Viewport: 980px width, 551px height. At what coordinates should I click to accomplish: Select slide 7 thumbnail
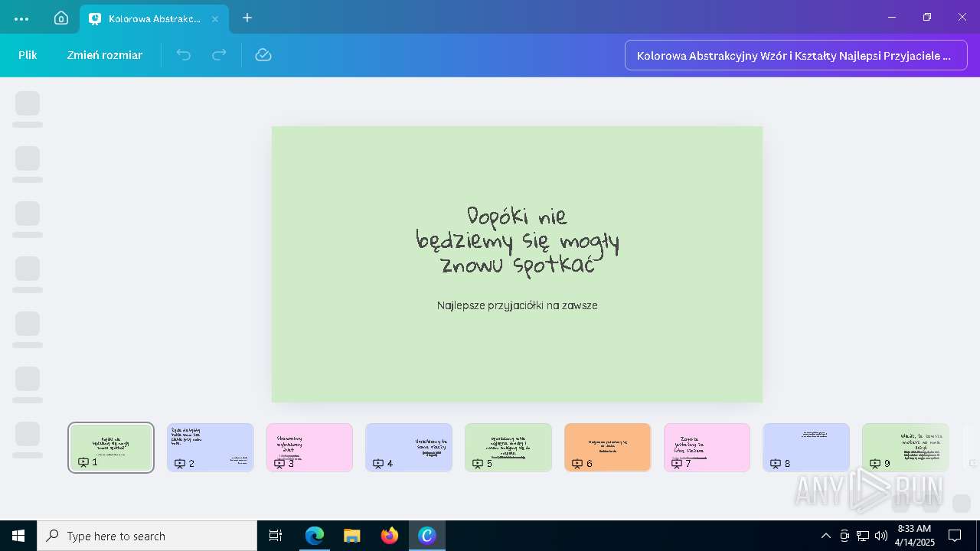(x=707, y=448)
